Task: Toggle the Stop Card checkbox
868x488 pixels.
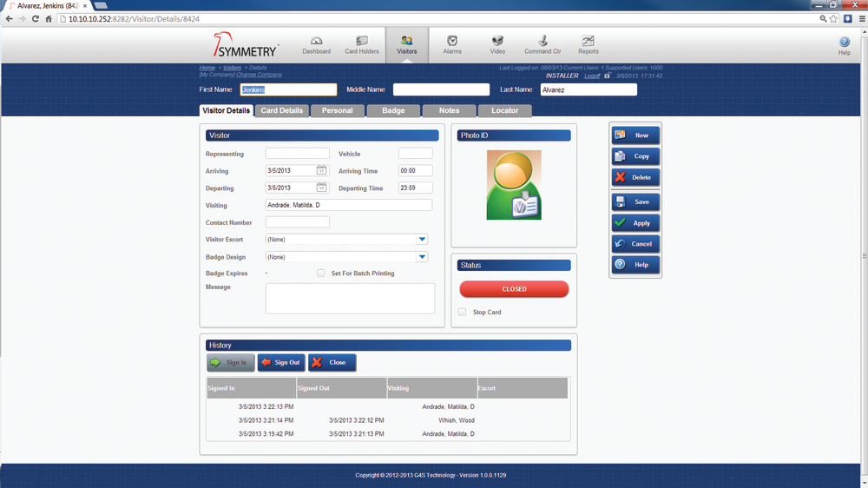Action: pos(463,312)
